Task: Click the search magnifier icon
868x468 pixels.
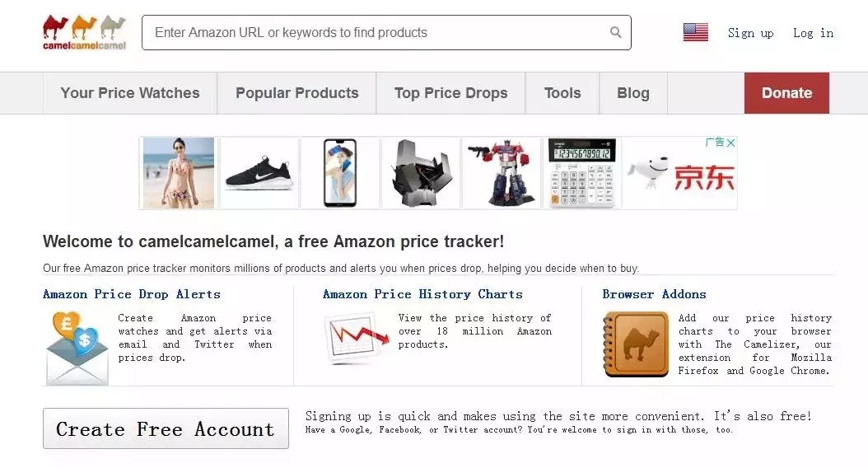Action: point(615,33)
